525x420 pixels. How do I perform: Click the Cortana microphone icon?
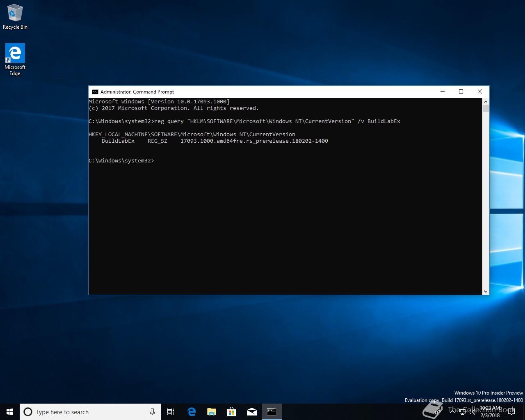152,412
